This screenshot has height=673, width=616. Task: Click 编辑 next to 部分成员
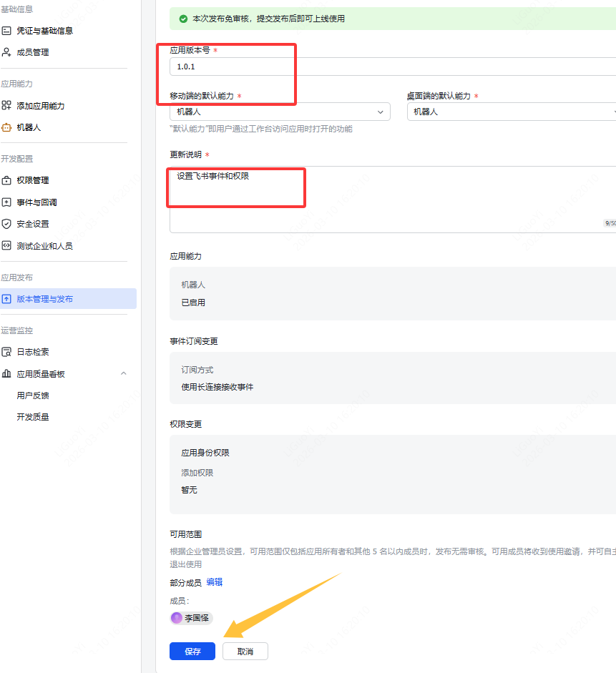click(214, 582)
